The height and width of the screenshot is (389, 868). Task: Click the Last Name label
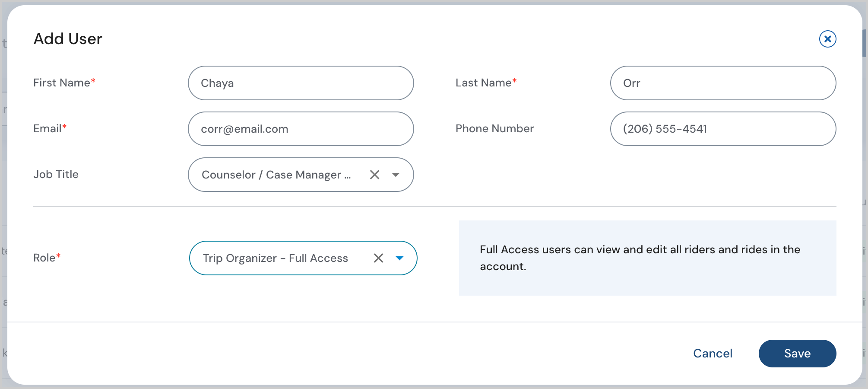(486, 83)
